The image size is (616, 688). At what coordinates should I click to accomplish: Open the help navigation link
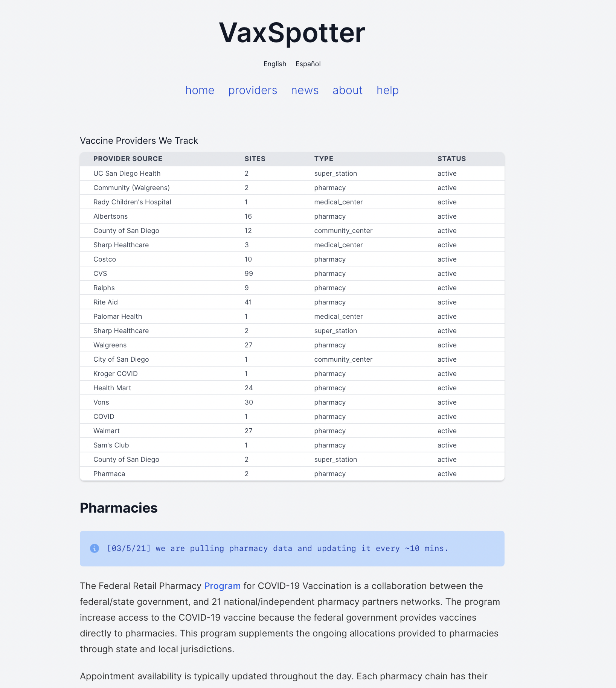387,90
